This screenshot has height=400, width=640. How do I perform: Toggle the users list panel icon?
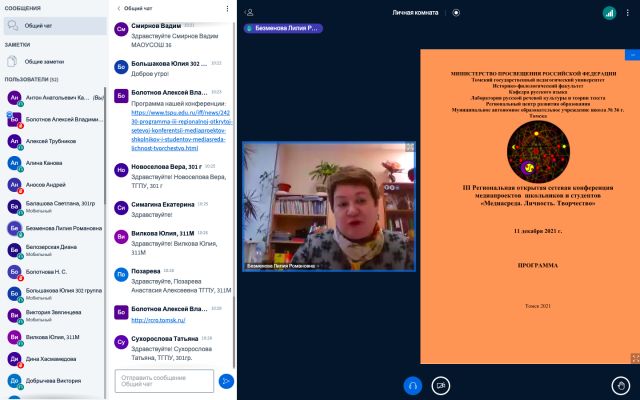(249, 13)
